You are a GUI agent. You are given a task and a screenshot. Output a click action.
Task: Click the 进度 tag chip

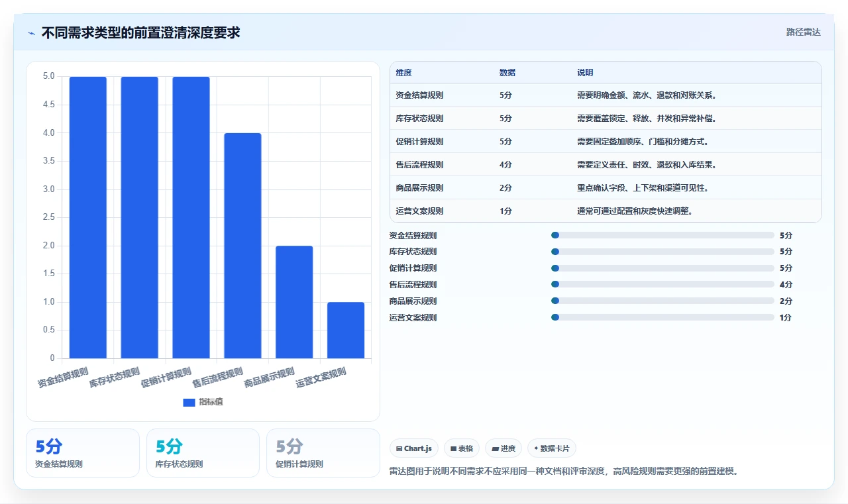point(503,448)
